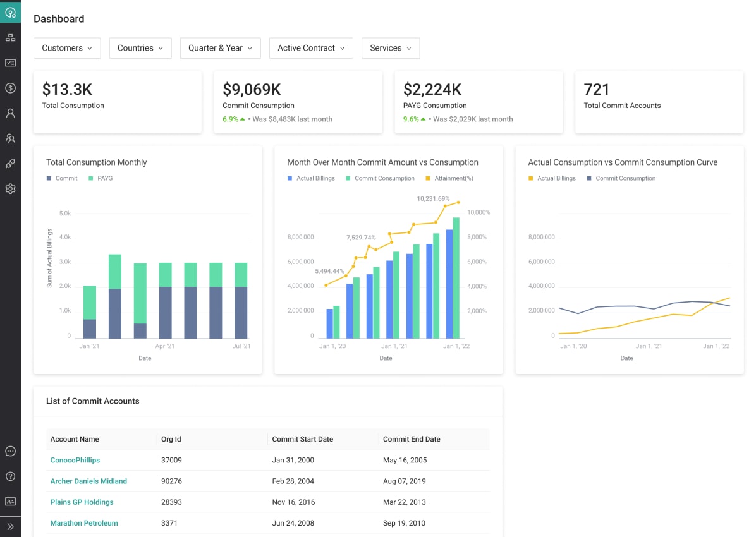
Task: Open the Archer Daniels Midland account
Action: click(x=88, y=481)
